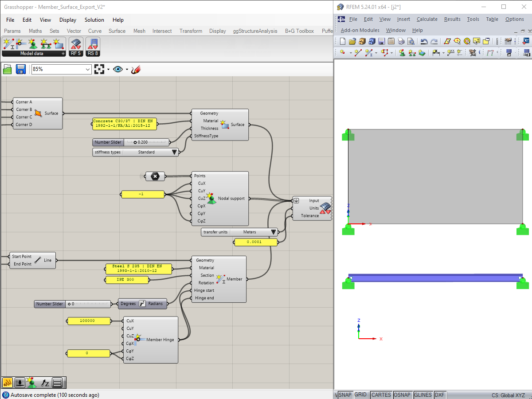Click the New model icon in RFEM
The width and height of the screenshot is (532, 399).
[342, 41]
